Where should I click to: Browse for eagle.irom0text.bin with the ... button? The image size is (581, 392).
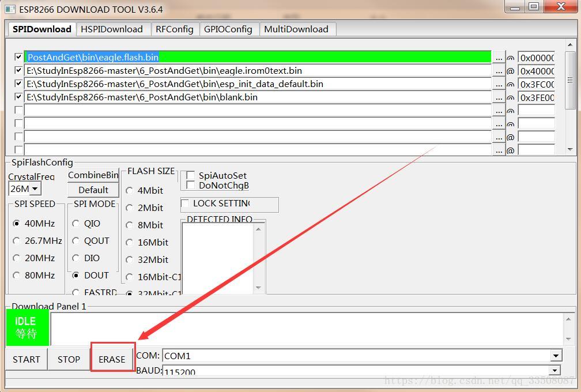pyautogui.click(x=499, y=71)
